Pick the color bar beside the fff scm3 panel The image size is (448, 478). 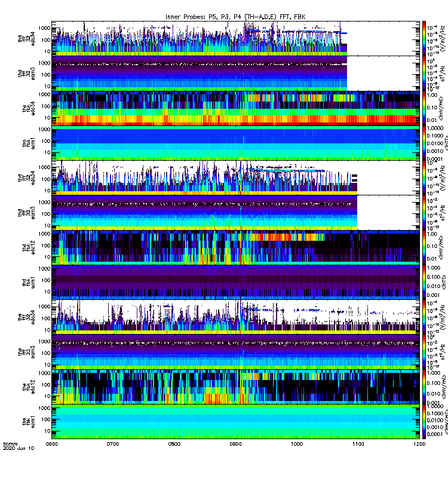tap(424, 352)
